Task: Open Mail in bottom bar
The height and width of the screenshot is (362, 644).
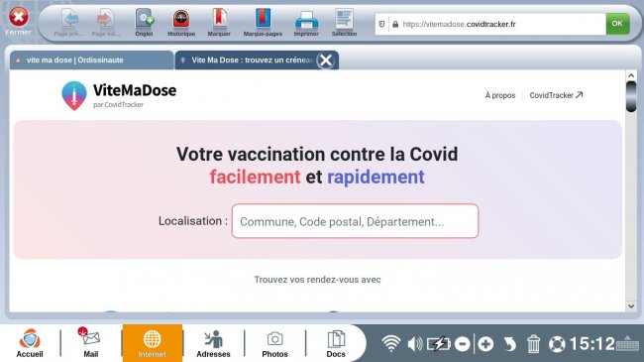Action: click(91, 343)
